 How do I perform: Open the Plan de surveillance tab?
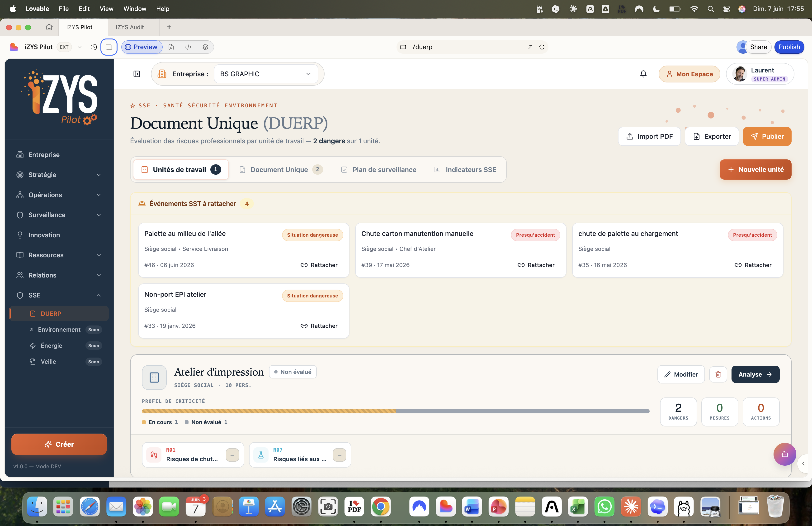pyautogui.click(x=379, y=170)
